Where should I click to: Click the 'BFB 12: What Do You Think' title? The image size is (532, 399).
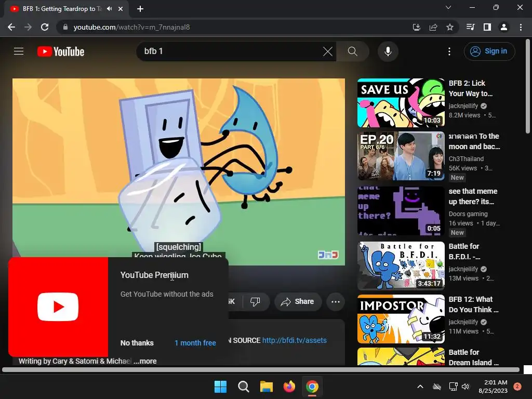(474, 304)
